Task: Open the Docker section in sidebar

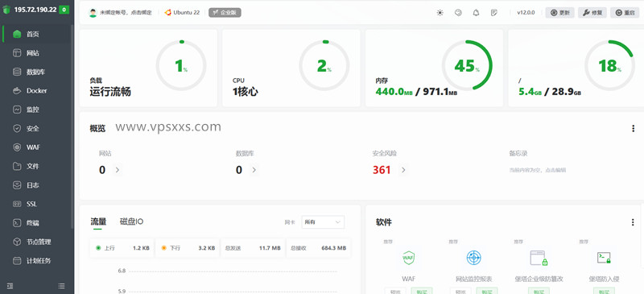Action: click(36, 91)
